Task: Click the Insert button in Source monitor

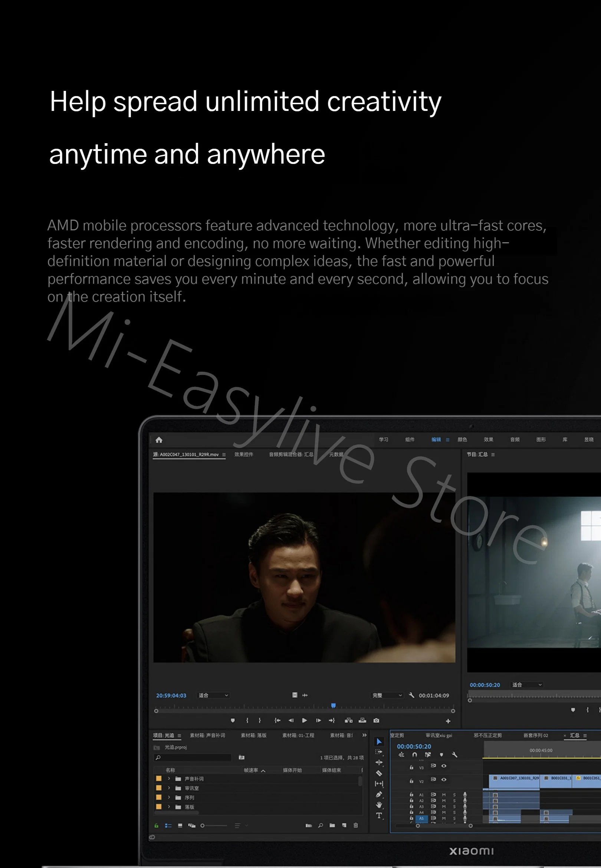Action: [349, 720]
